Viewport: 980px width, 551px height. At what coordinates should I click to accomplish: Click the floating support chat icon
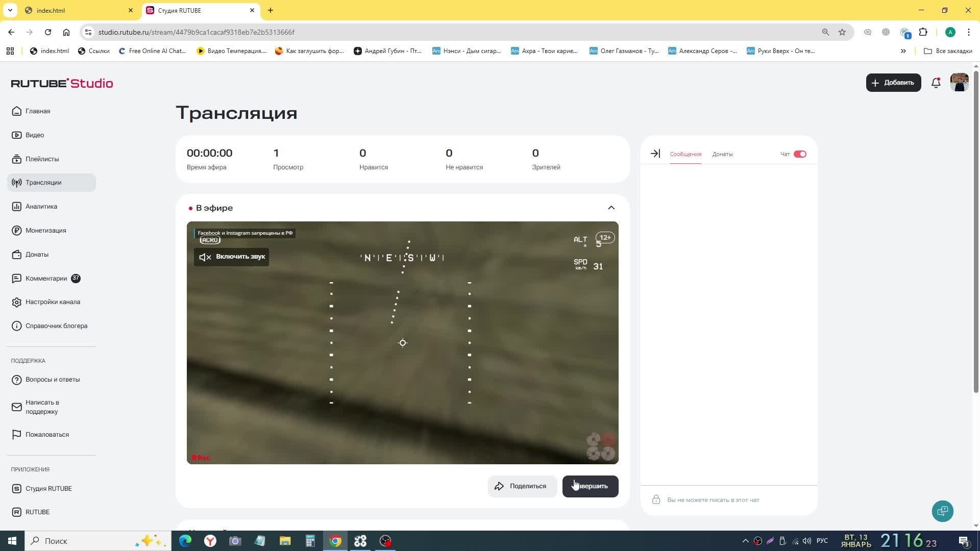tap(942, 511)
